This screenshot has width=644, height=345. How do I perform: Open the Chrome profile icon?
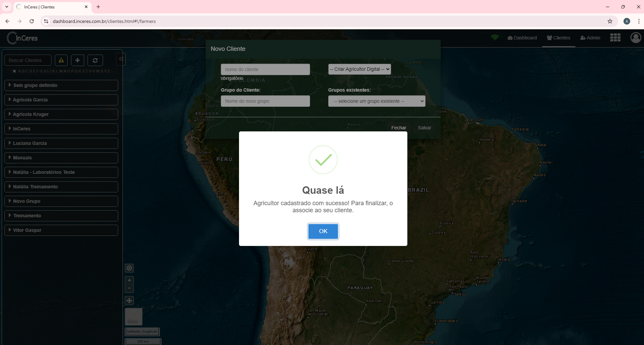tap(627, 21)
